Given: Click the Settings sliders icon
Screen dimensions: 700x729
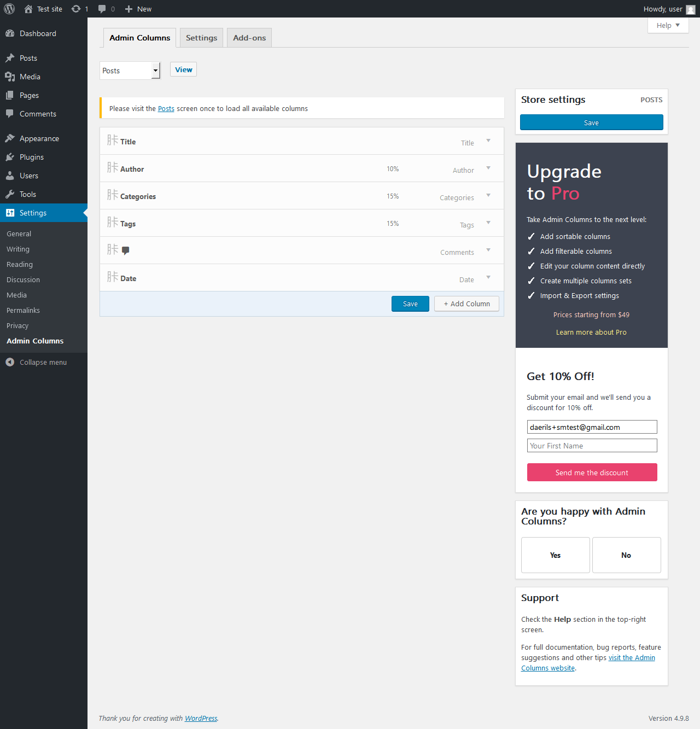Looking at the screenshot, I should coord(10,213).
